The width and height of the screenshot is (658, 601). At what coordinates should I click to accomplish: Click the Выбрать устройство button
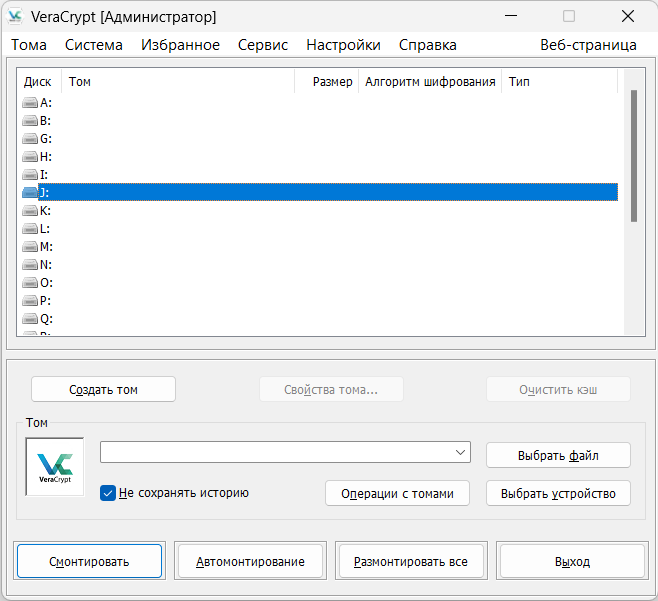pos(558,494)
